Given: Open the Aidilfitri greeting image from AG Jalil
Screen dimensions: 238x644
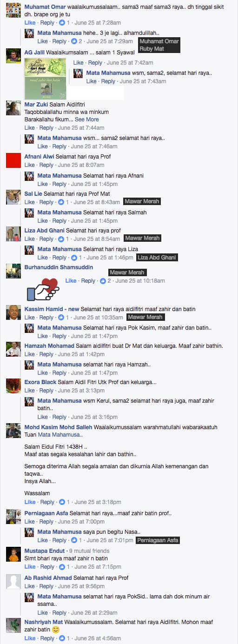Looking at the screenshot, I should pyautogui.click(x=45, y=79).
